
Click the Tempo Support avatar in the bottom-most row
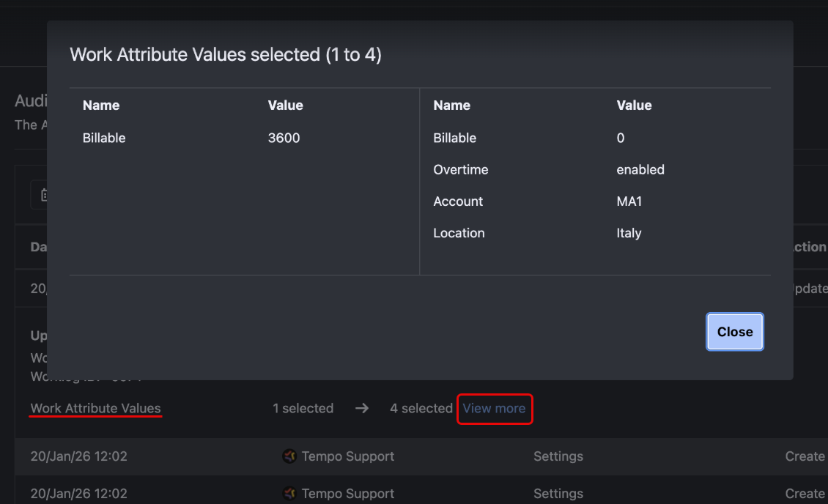289,494
